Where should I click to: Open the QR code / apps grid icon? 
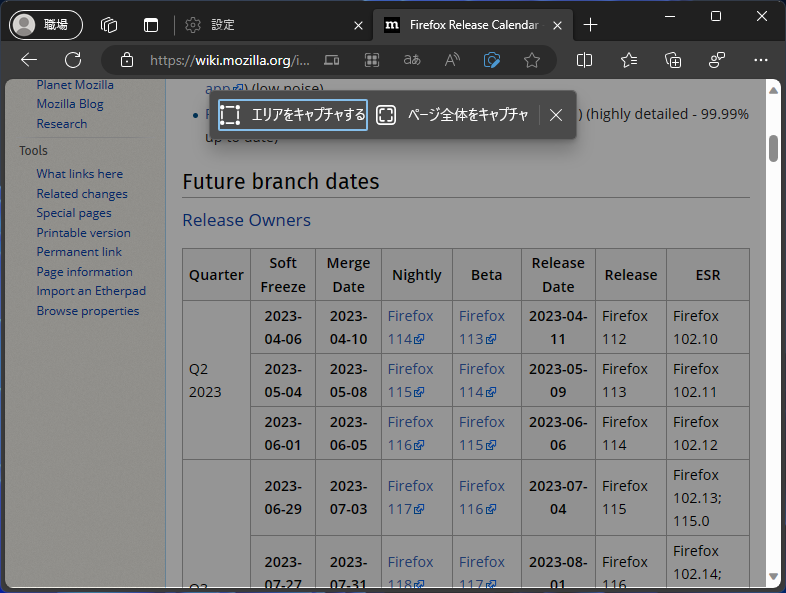(371, 60)
